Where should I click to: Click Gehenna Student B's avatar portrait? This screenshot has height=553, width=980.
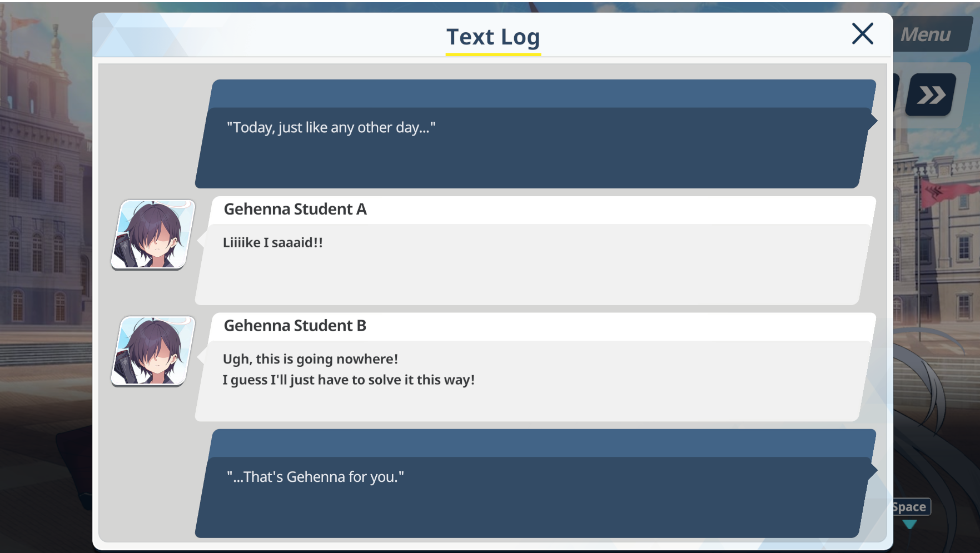(x=153, y=351)
